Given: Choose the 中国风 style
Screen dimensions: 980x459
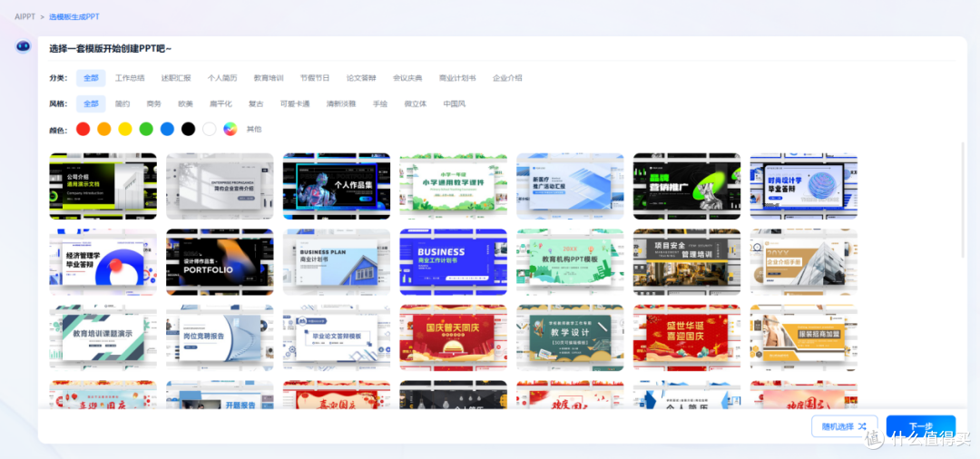Looking at the screenshot, I should click(x=455, y=103).
